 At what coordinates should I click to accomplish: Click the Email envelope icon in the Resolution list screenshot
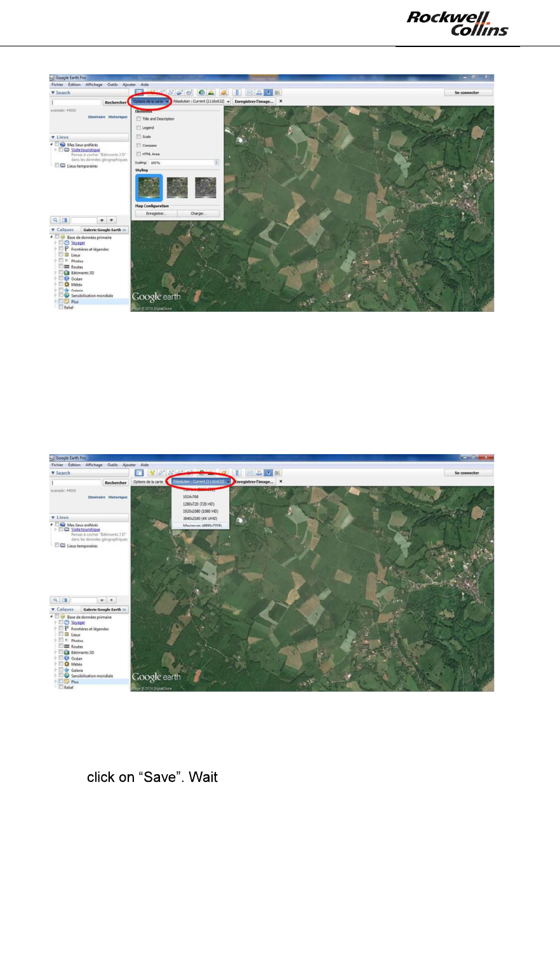[250, 473]
